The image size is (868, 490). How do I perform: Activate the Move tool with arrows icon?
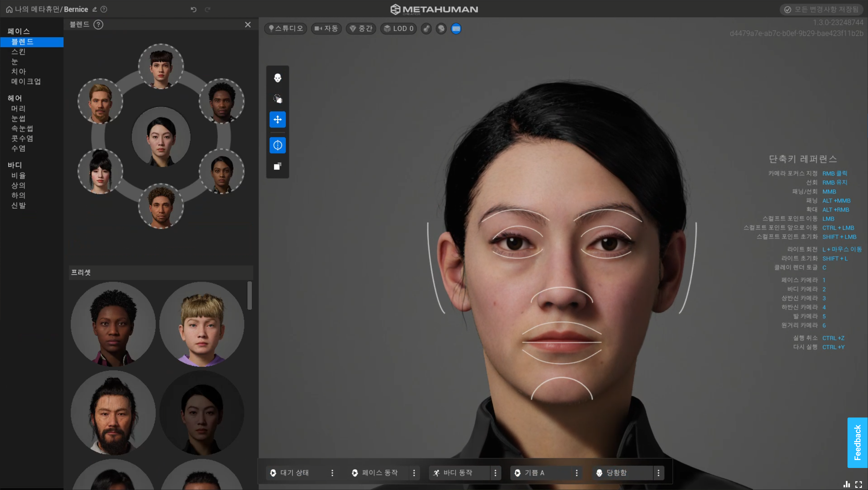[277, 119]
